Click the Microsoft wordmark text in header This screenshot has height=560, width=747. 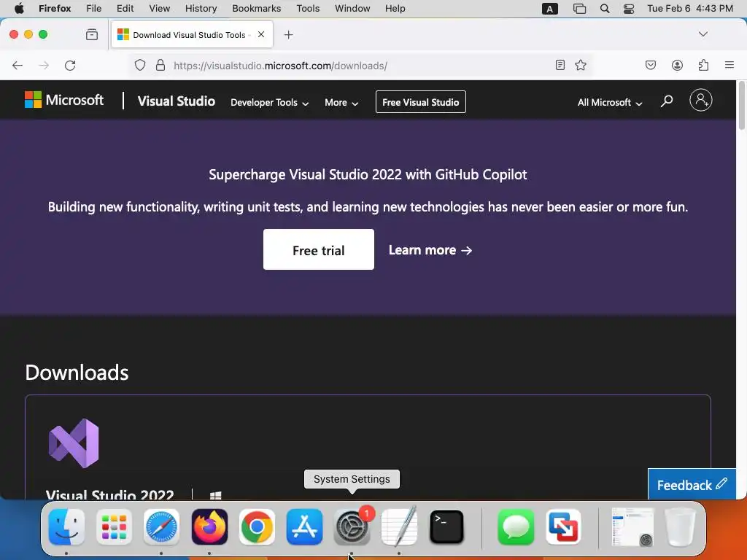click(75, 100)
